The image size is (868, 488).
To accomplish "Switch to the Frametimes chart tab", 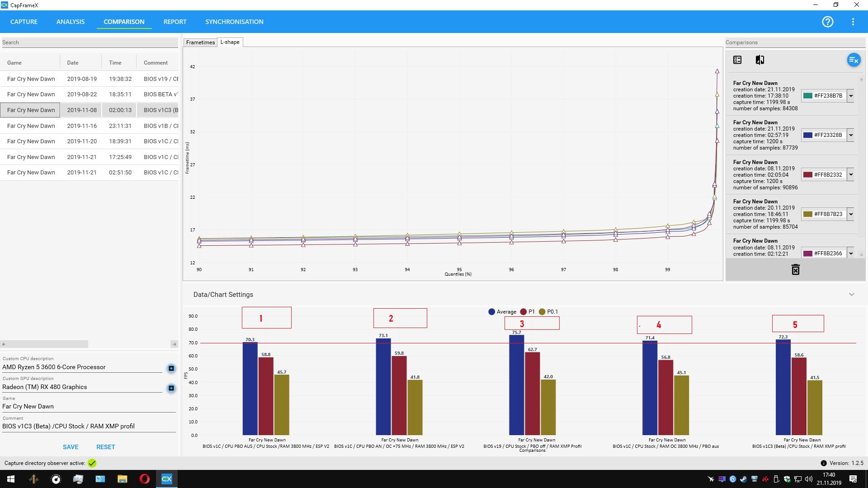I will 200,42.
